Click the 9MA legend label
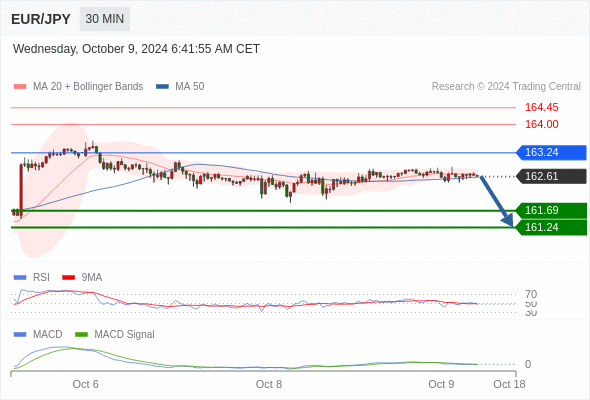The image size is (590, 400). pos(92,278)
